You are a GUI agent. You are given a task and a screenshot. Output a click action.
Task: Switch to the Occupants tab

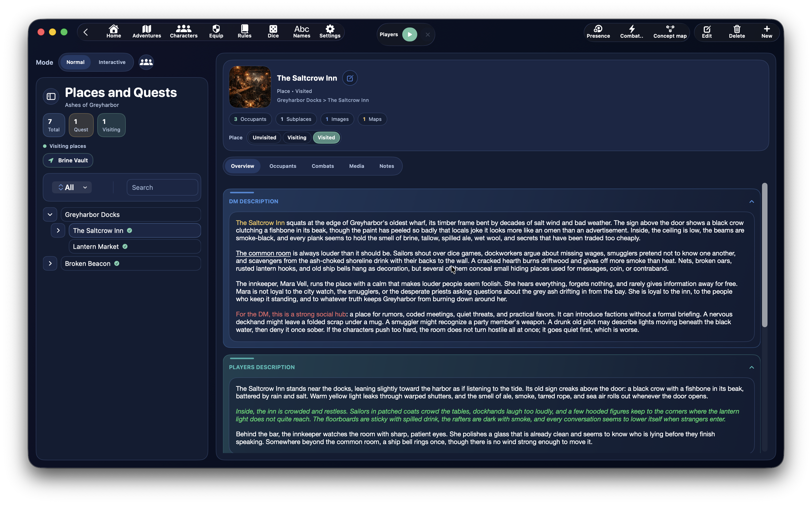282,166
